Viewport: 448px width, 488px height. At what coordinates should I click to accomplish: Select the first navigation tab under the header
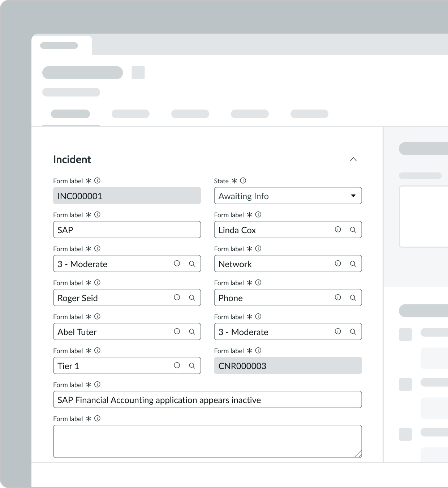pyautogui.click(x=70, y=114)
